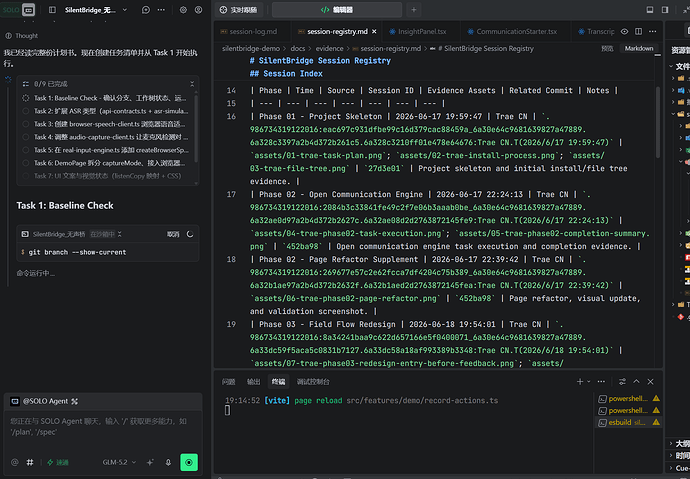Collapse the 0/9 已完成 task list
The height and width of the screenshot is (479, 690).
tap(192, 84)
